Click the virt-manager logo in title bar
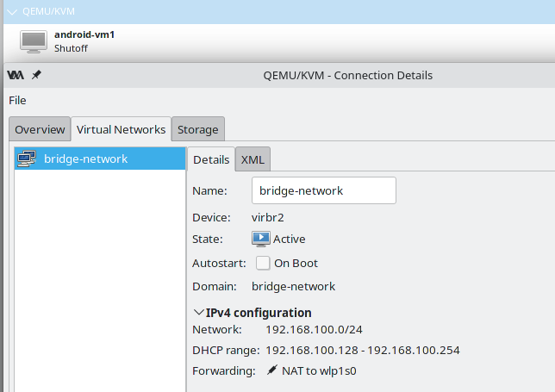 click(16, 75)
